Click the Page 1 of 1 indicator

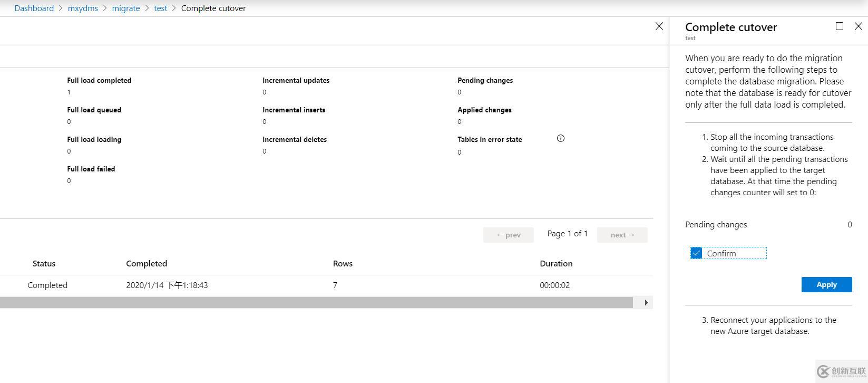567,233
